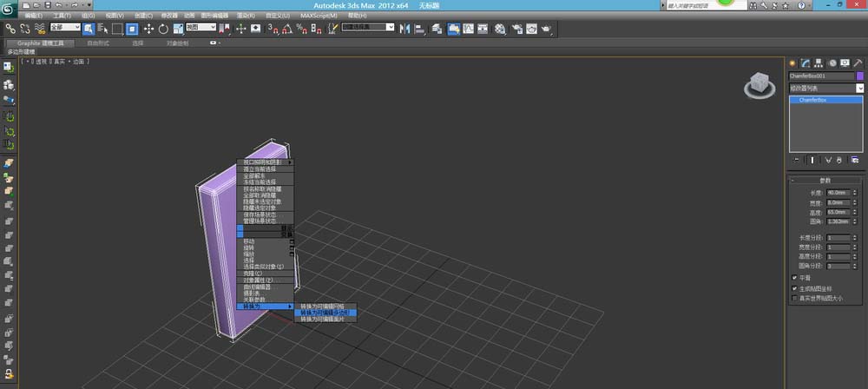This screenshot has width=868, height=389.
Task: Toggle the 平滑 checkbox
Action: tap(794, 278)
